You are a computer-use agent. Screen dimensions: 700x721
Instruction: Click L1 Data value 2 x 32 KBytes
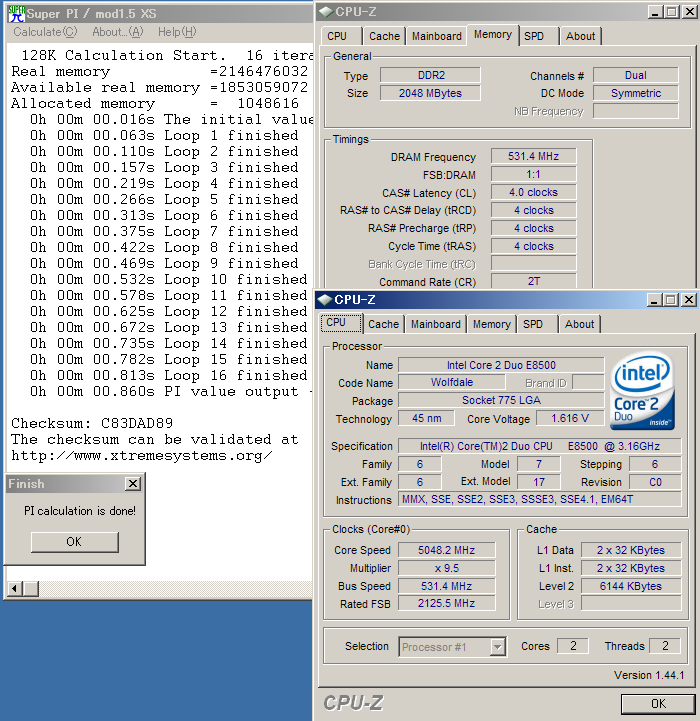point(631,550)
